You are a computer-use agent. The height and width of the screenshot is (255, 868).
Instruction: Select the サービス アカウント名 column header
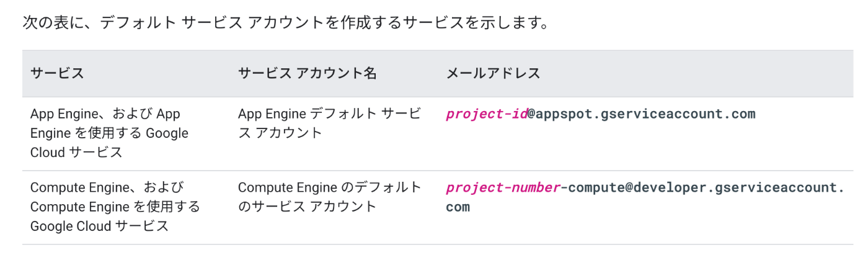[308, 73]
